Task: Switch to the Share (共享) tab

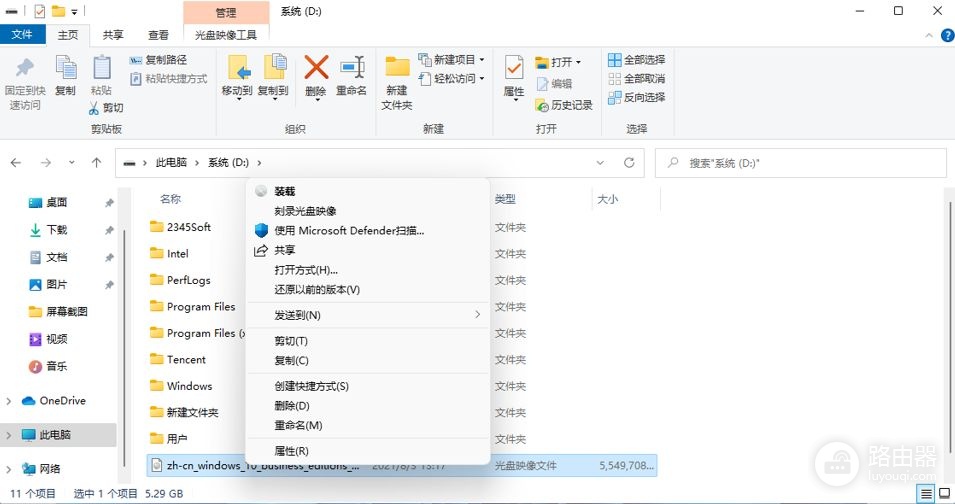Action: pos(113,35)
